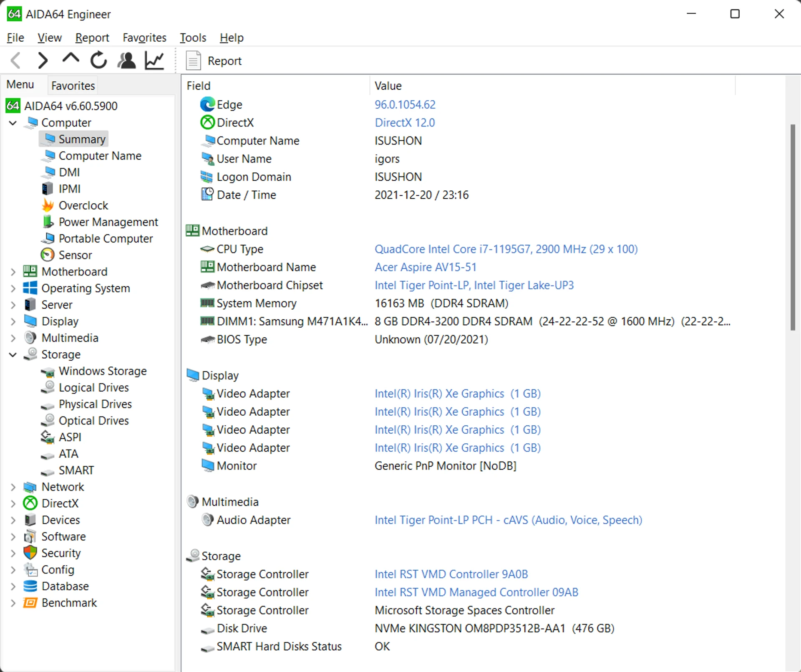
Task: Open the Edge version 96.0.1054.62 link
Action: point(405,104)
